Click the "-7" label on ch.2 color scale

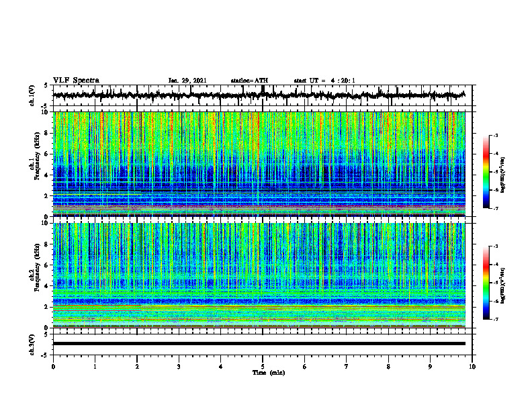click(x=495, y=319)
